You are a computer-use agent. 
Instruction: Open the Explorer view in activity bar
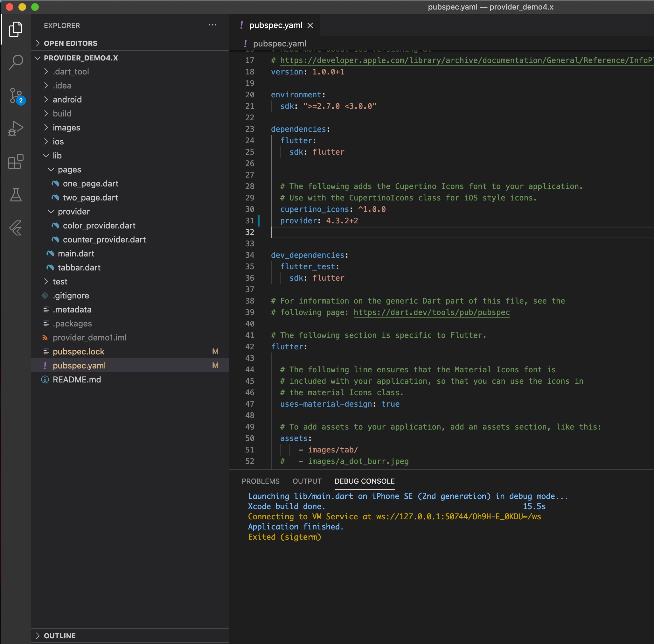(16, 29)
